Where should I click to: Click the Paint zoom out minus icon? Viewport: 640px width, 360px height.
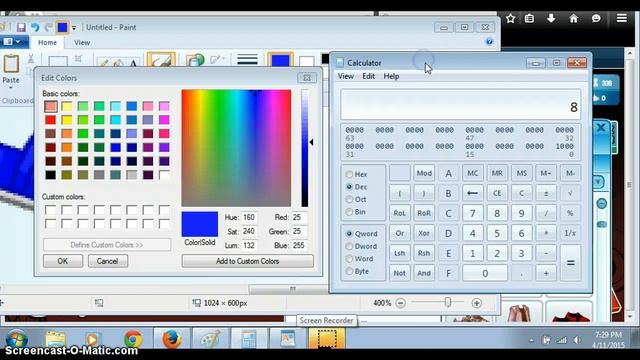[x=401, y=303]
